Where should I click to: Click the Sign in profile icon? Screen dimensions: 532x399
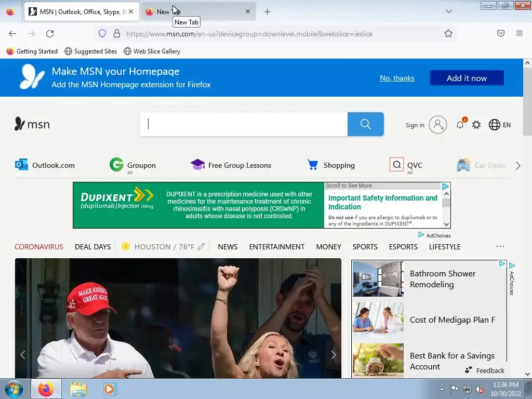[437, 125]
